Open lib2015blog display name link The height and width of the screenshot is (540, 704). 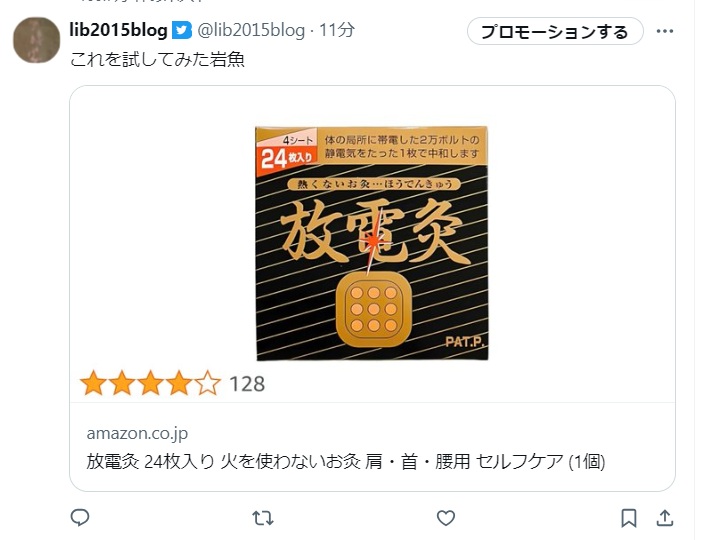pyautogui.click(x=118, y=30)
